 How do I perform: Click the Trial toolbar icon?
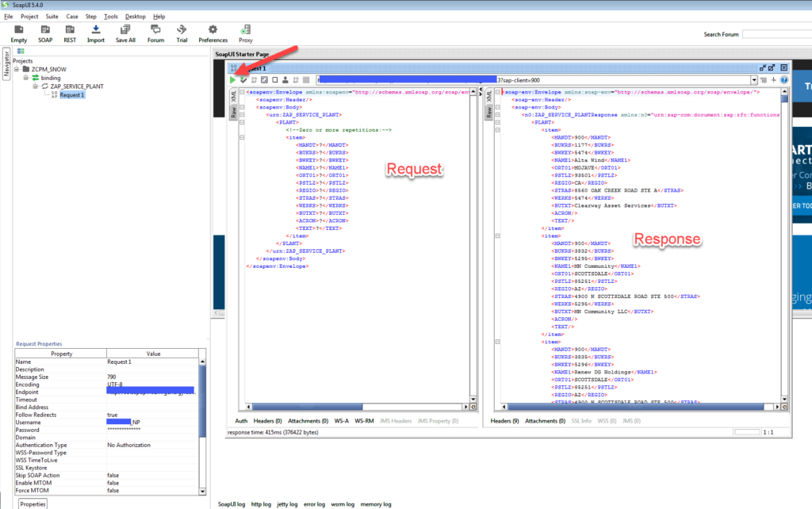click(x=182, y=30)
